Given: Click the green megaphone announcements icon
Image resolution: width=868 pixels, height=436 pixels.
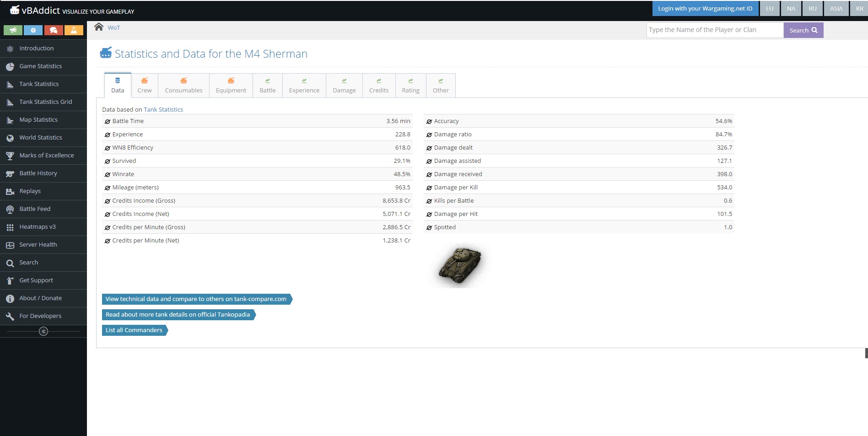Looking at the screenshot, I should pos(13,30).
